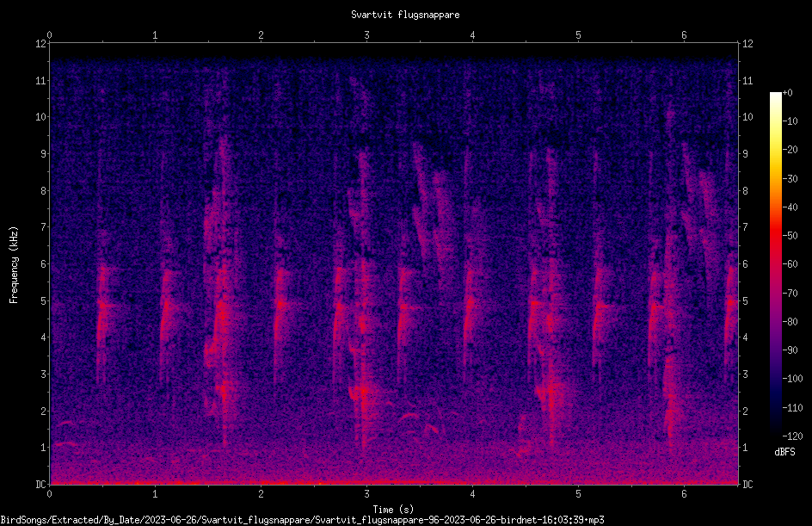Screen dimensions: 812x526
Task: Click the "12" tick on the left frequency axis
Action: 40,44
